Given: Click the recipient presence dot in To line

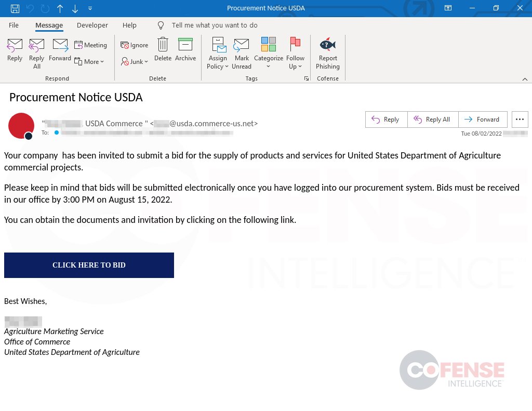Looking at the screenshot, I should [x=57, y=132].
